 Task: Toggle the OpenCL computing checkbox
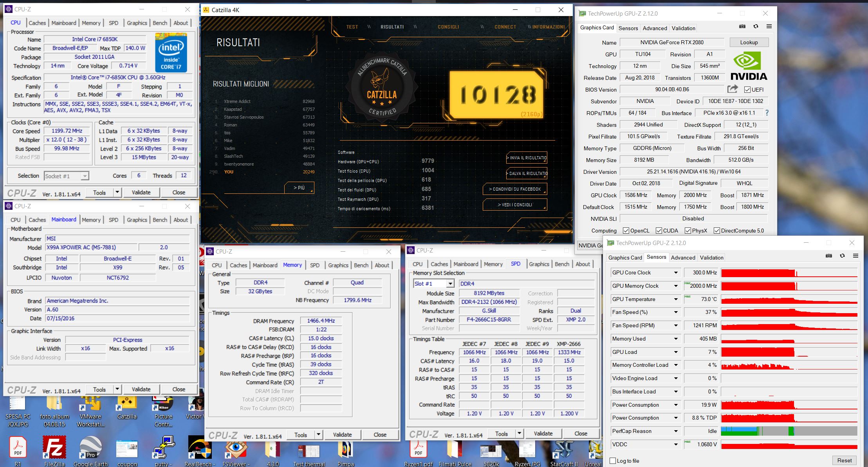coord(626,231)
